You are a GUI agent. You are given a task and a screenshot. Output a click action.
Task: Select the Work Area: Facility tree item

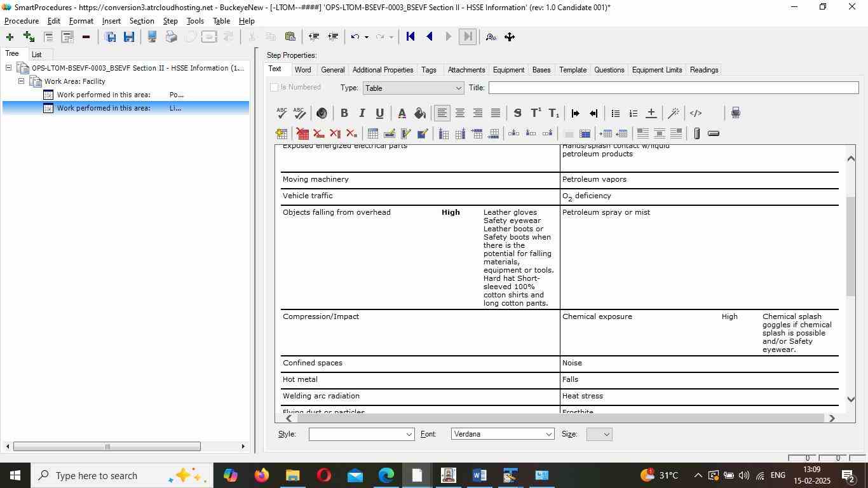[74, 81]
